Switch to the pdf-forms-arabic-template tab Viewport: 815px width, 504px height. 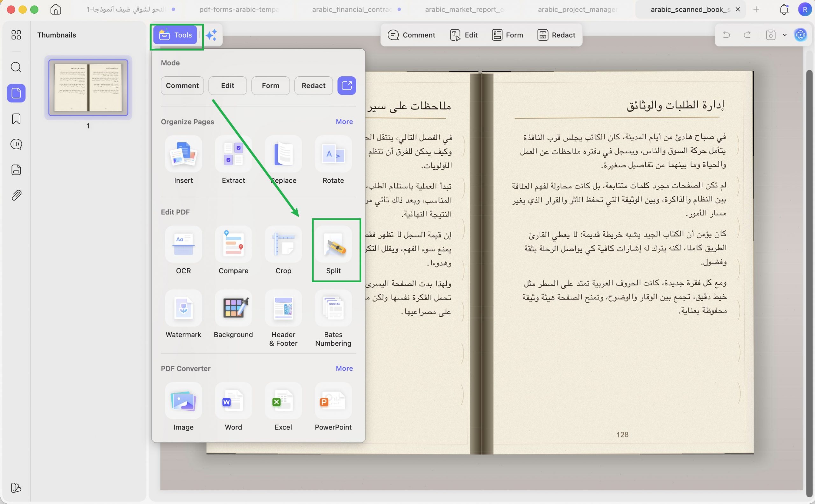pos(239,9)
